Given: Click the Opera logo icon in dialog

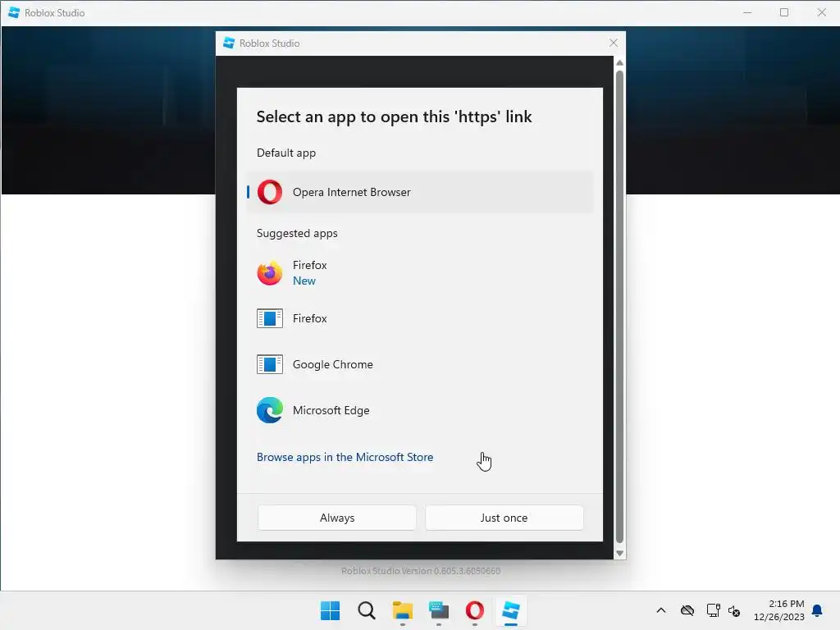Looking at the screenshot, I should (x=269, y=192).
